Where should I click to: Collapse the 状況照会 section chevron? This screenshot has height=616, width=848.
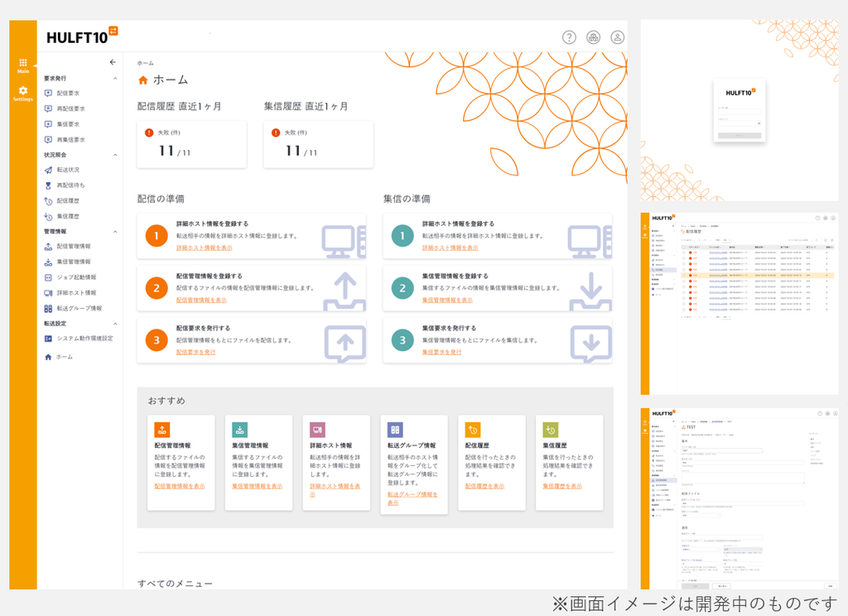coord(115,155)
